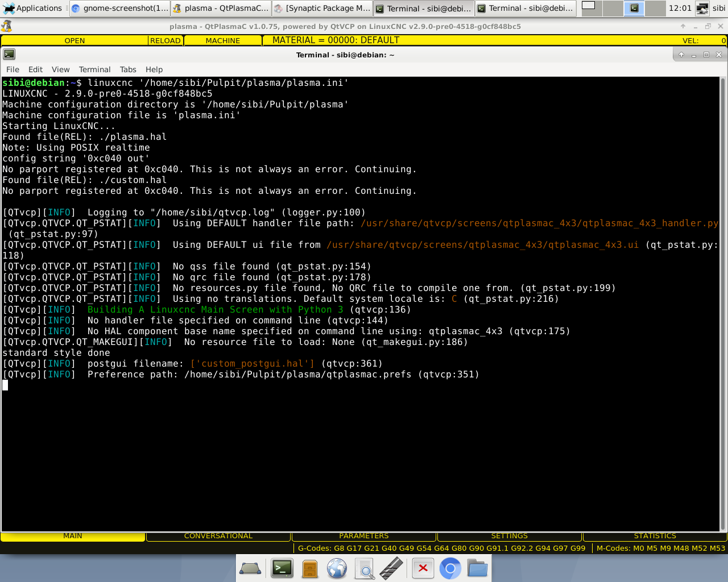Click MATERIAL = 00000: DEFAULT header
Viewport: 728px width, 582px height.
click(336, 40)
